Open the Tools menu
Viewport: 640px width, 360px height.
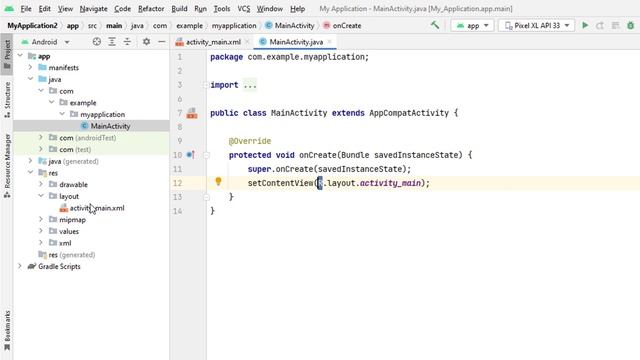tap(222, 9)
